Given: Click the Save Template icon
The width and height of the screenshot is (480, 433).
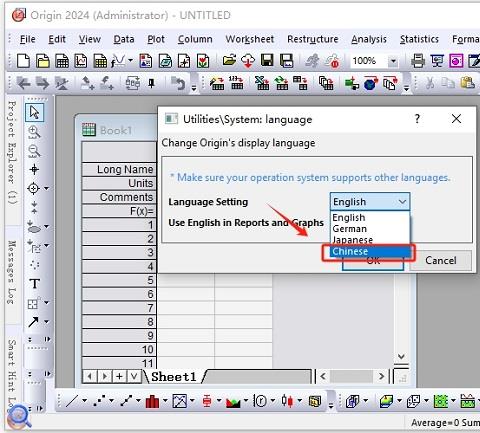Looking at the screenshot, I should pos(286,61).
